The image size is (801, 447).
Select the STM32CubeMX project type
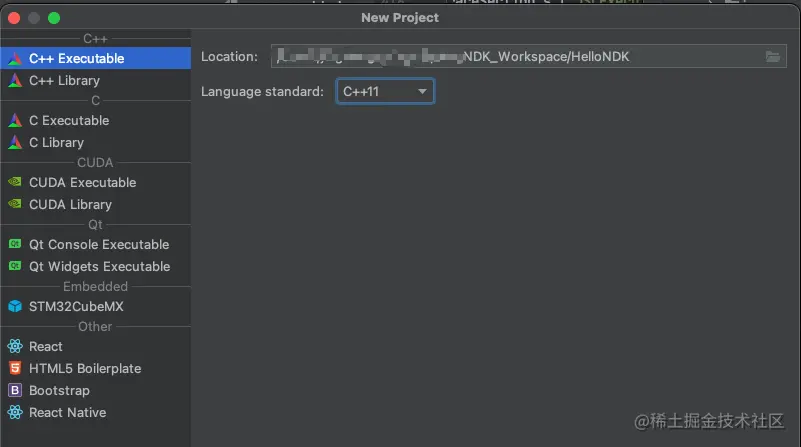click(x=96, y=307)
